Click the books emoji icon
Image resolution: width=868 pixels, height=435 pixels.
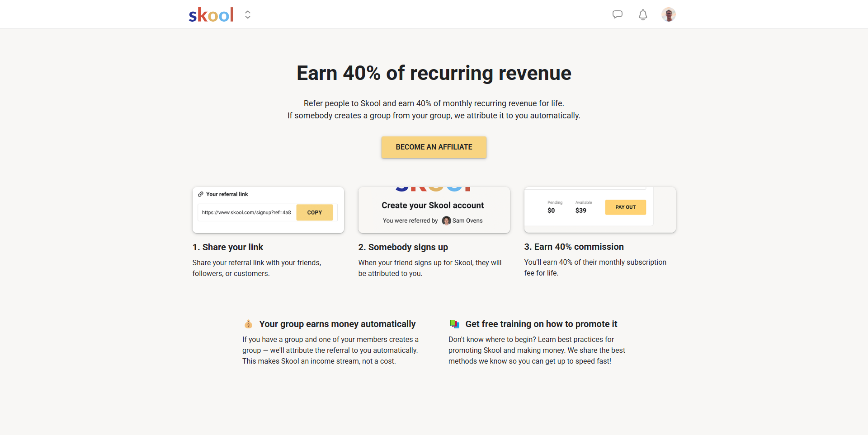pyautogui.click(x=454, y=324)
